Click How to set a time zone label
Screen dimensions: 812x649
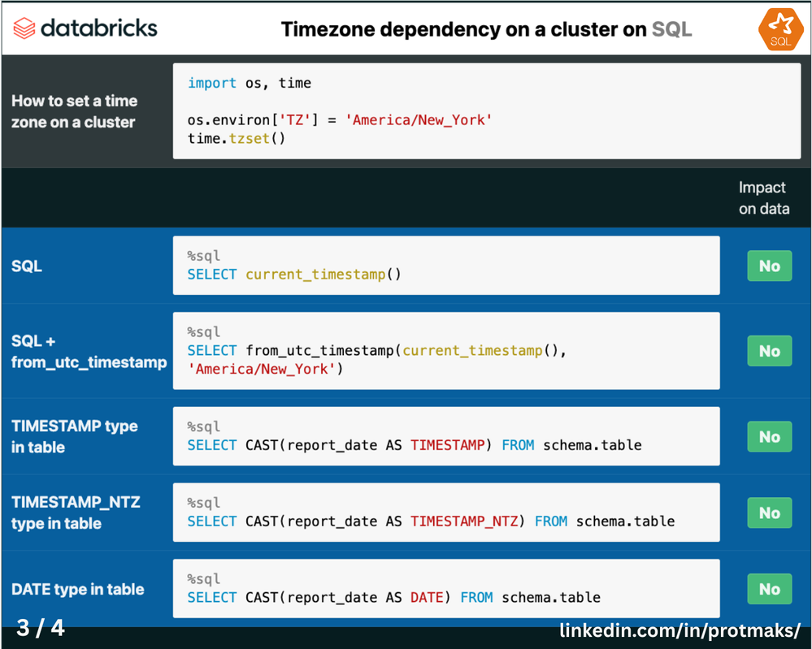(74, 111)
